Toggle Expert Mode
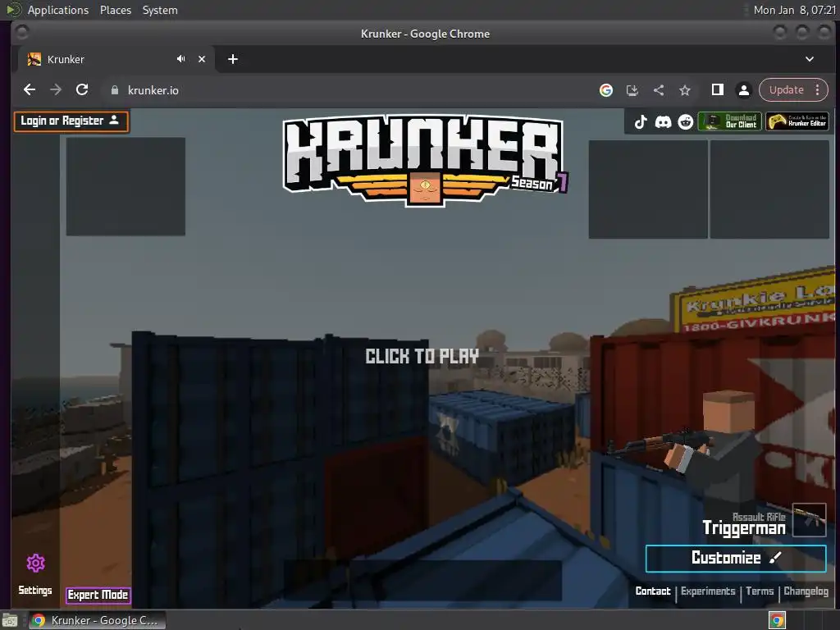This screenshot has width=840, height=630. pos(98,596)
